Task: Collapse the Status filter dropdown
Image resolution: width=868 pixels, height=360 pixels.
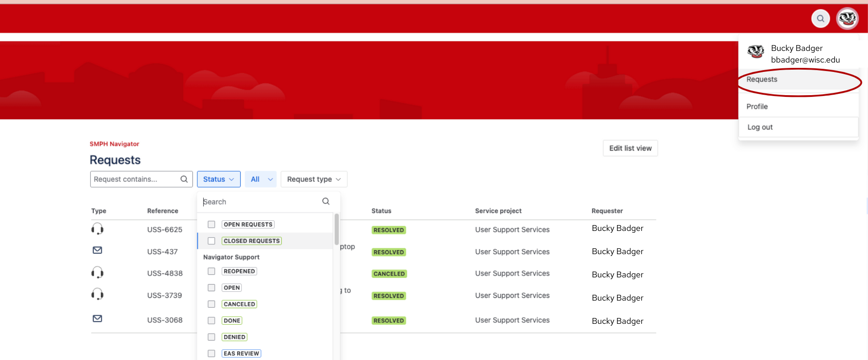Action: (218, 179)
